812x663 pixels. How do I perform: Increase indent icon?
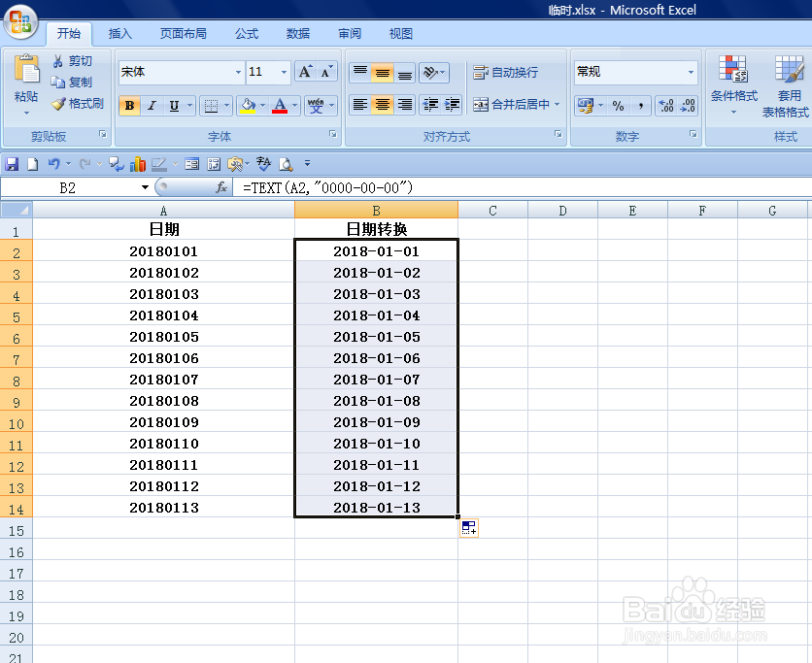[x=452, y=105]
